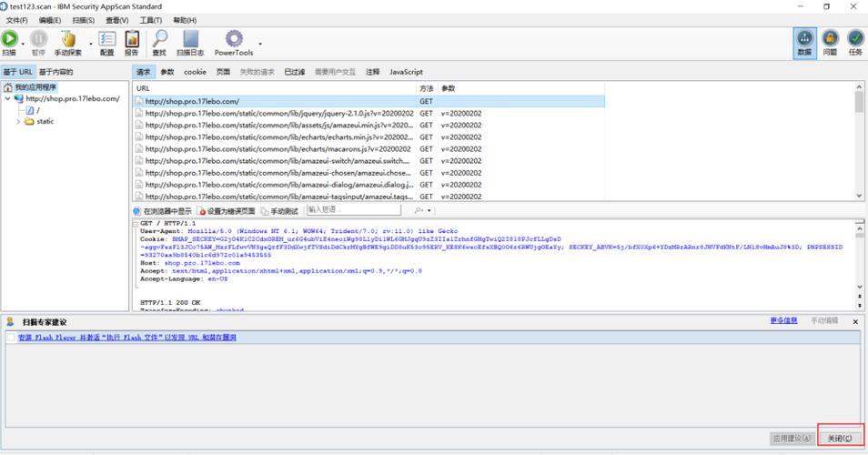868x455 pixels.
Task: Select the http://shop.pro.17lebo.com/ URL row
Action: 368,101
